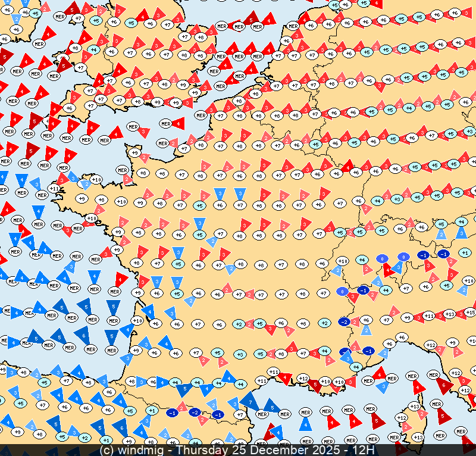Select the lone red 4 arrow off Atlantic coast
This screenshot has height=456, width=476.
coord(121,278)
